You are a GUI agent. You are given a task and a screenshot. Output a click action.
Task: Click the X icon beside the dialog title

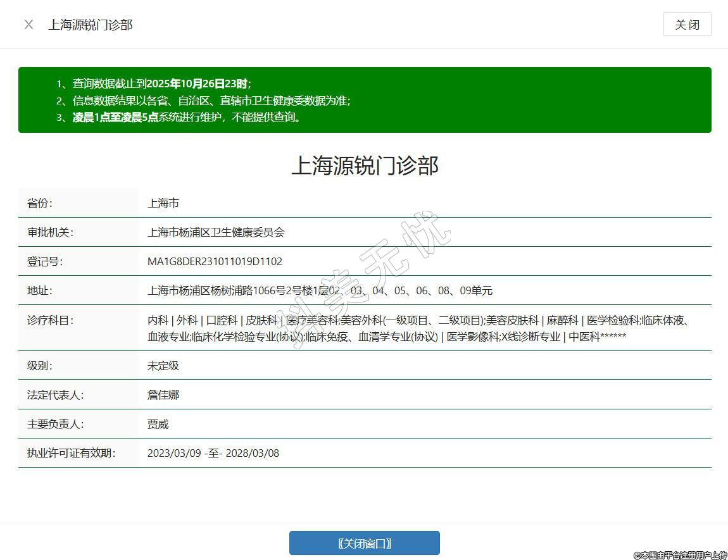(28, 25)
